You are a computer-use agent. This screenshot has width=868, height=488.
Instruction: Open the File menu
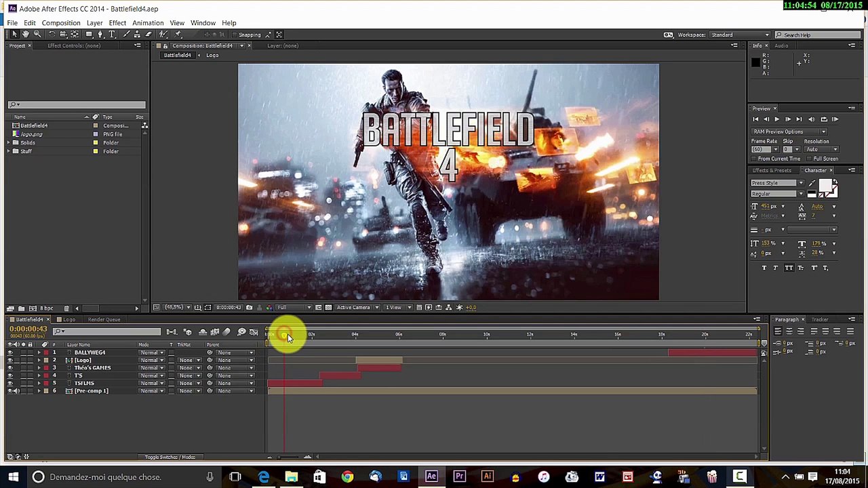(x=12, y=23)
